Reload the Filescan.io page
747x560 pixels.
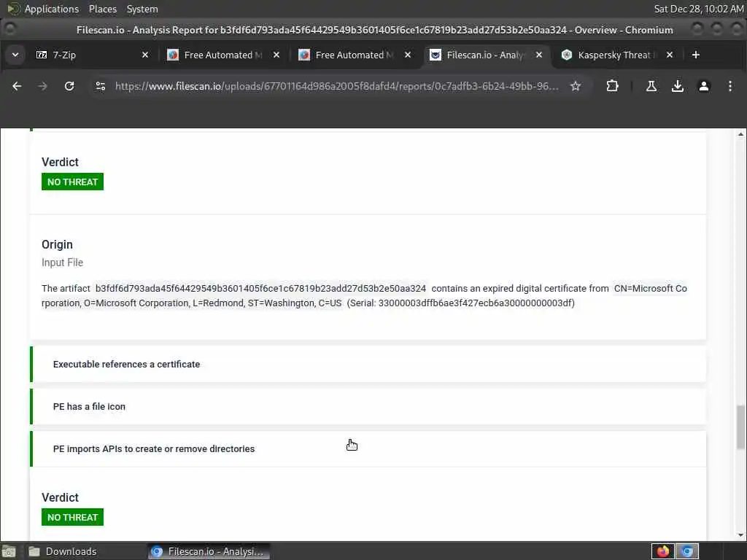(69, 86)
